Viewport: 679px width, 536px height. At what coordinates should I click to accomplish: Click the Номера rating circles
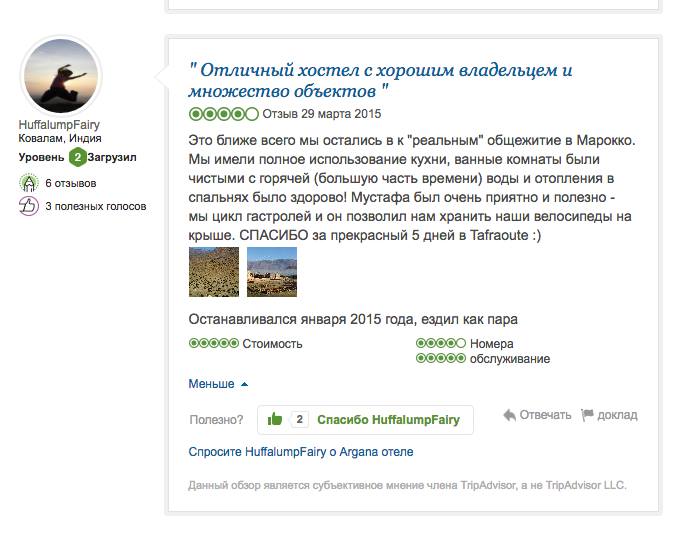[441, 344]
